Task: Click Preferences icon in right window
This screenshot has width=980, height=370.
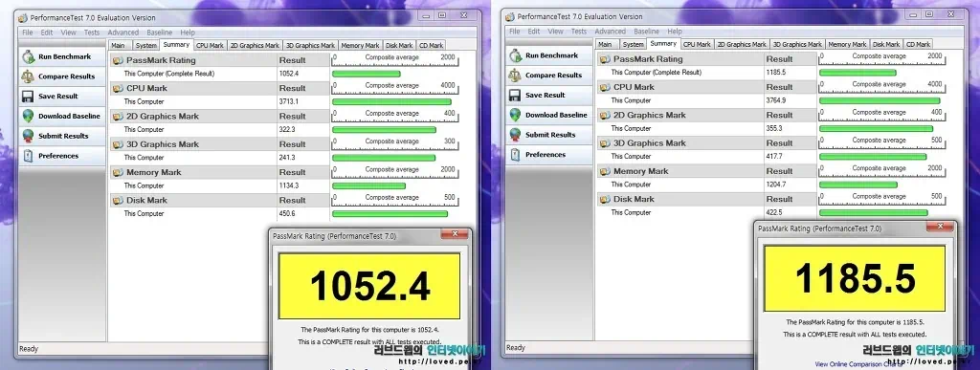Action: [x=515, y=155]
